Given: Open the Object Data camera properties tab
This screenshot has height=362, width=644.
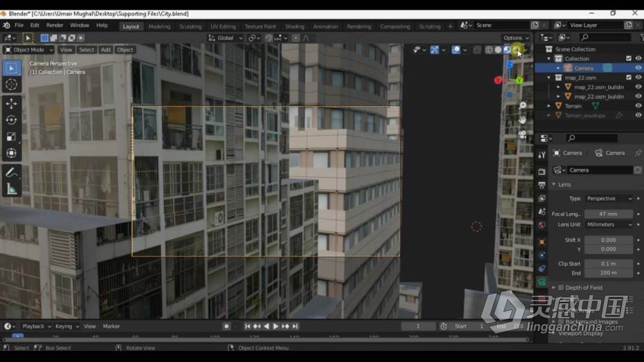Looking at the screenshot, I should pos(542,282).
